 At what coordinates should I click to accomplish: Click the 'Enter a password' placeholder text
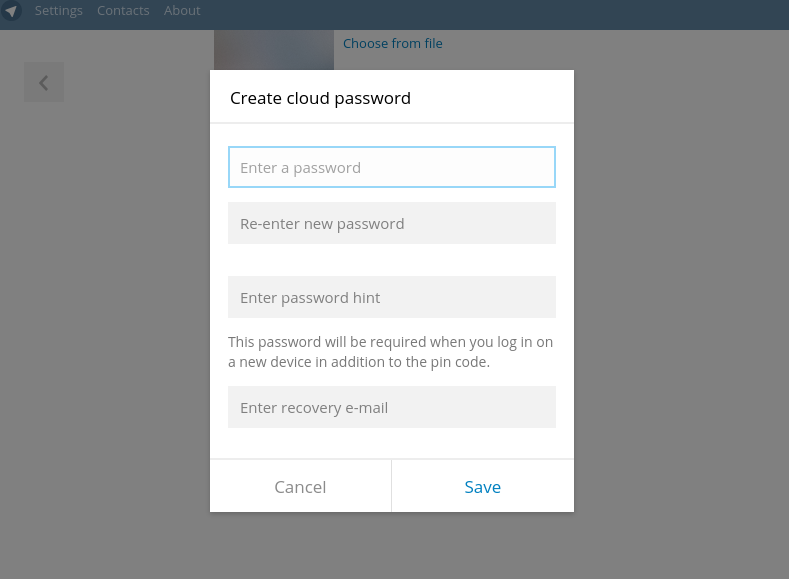pyautogui.click(x=300, y=168)
